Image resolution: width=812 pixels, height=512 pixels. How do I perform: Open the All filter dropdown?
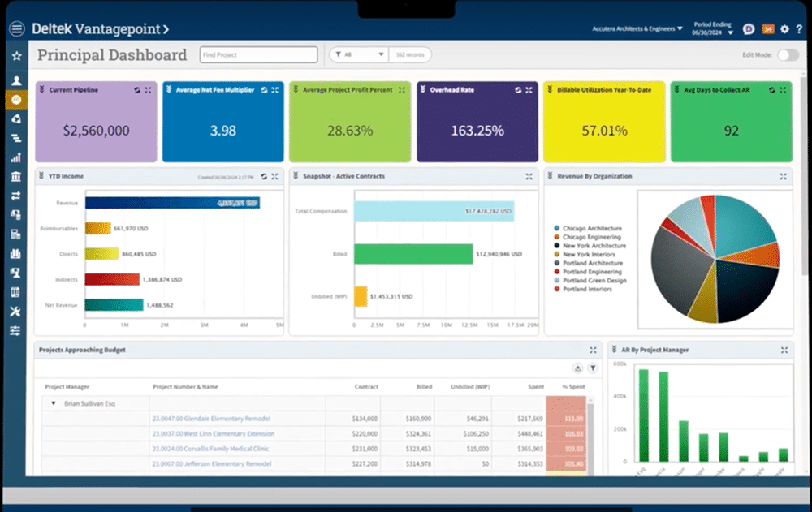[359, 54]
